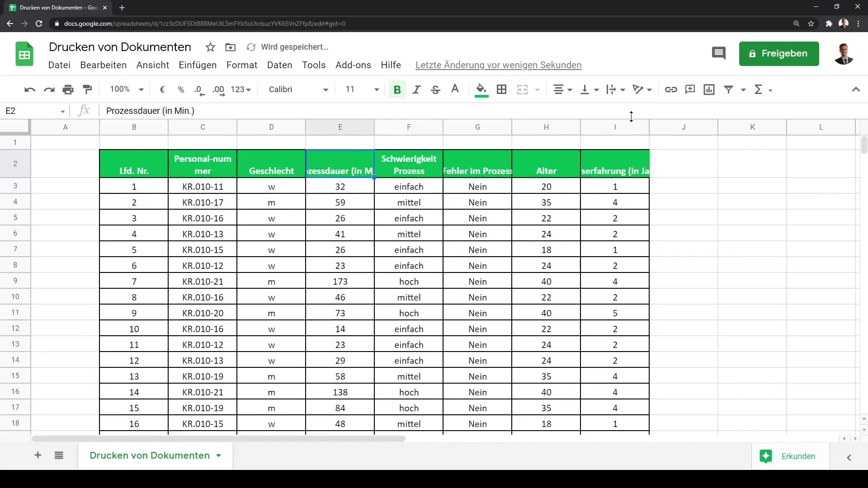Select the merge cells icon
The width and height of the screenshot is (868, 488).
pos(523,89)
